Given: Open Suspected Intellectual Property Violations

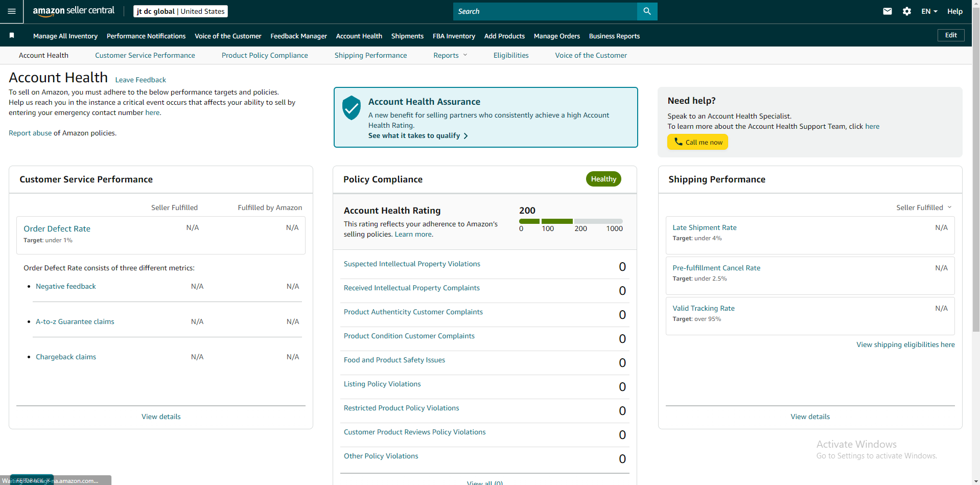Looking at the screenshot, I should point(412,264).
